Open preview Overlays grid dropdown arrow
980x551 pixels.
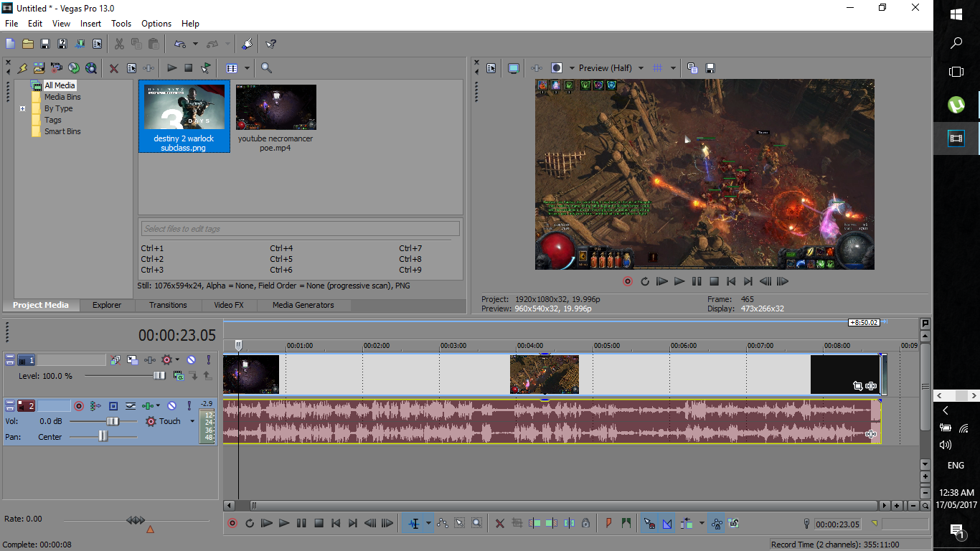673,68
